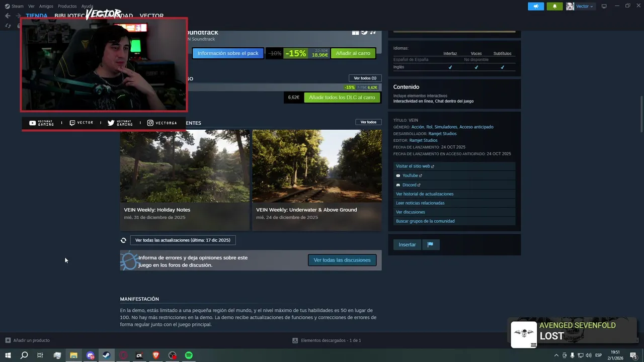644x362 pixels.
Task: Click Ver historial de actualizaciones
Action: [425, 194]
